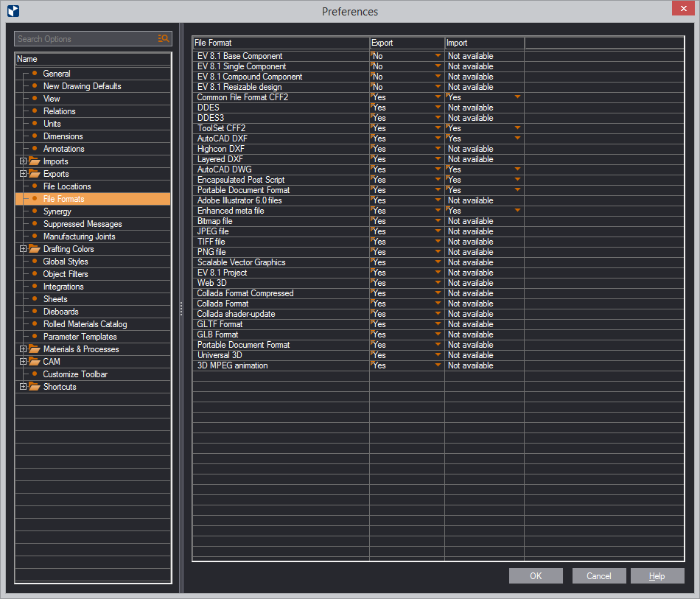Click the Export column header
This screenshot has height=599, width=700.
tap(407, 43)
